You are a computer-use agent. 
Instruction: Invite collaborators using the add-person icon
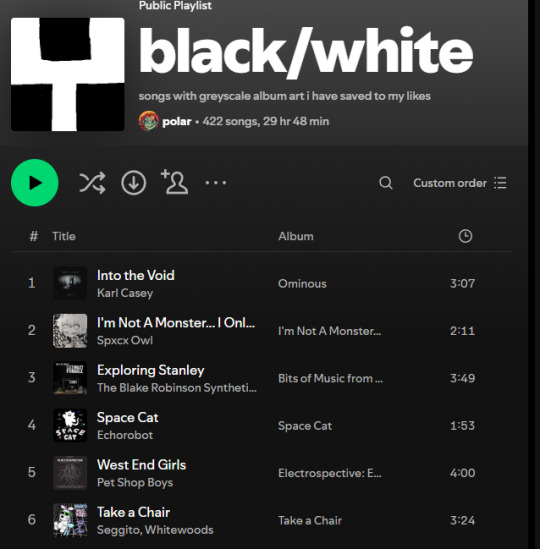coord(174,182)
